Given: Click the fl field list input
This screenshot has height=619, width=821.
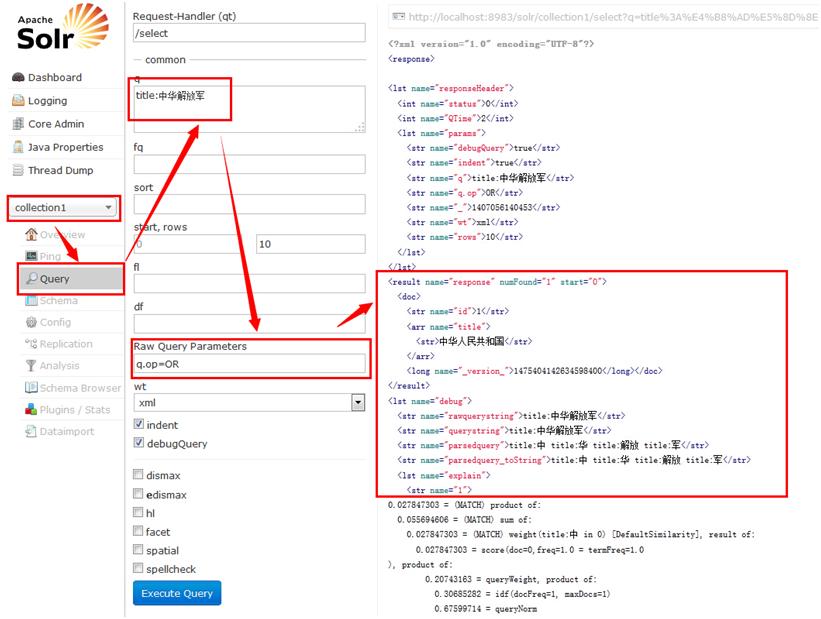Looking at the screenshot, I should tap(249, 284).
